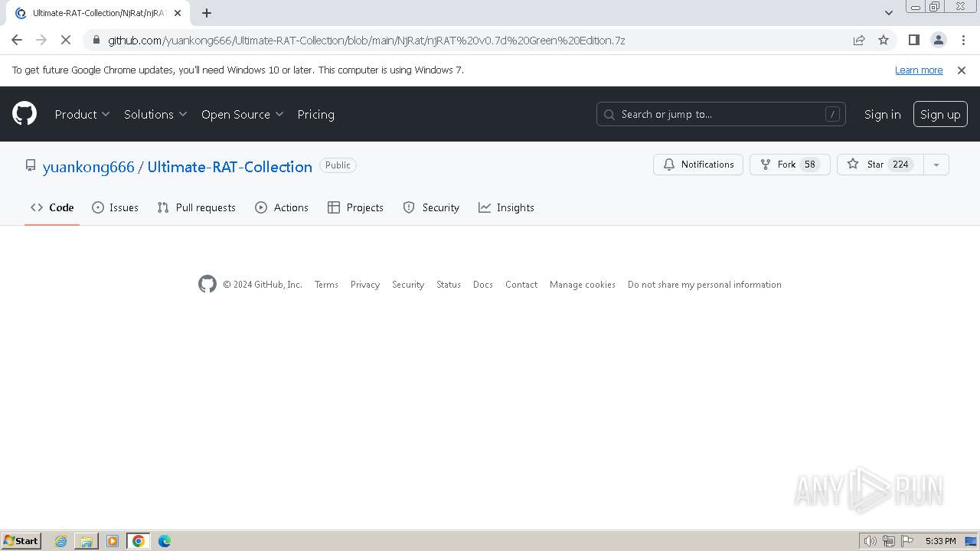Focus the Search or jump to field
980x551 pixels.
coord(721,114)
